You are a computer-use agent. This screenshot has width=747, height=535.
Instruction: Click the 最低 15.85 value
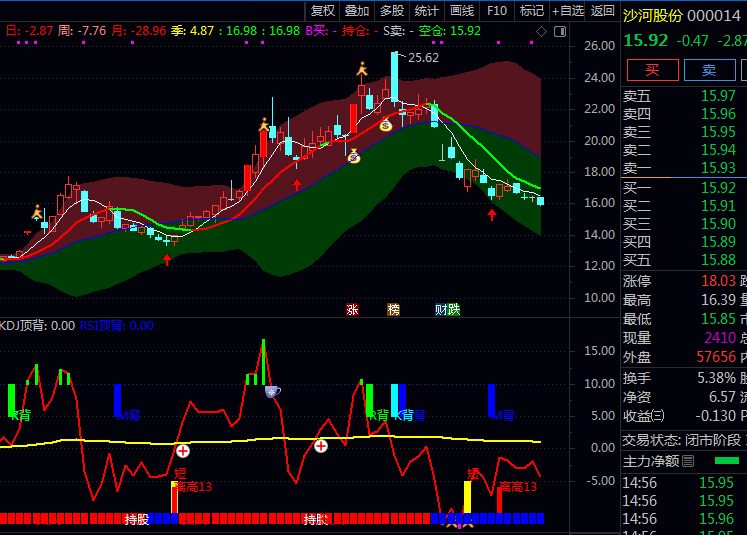click(x=718, y=319)
